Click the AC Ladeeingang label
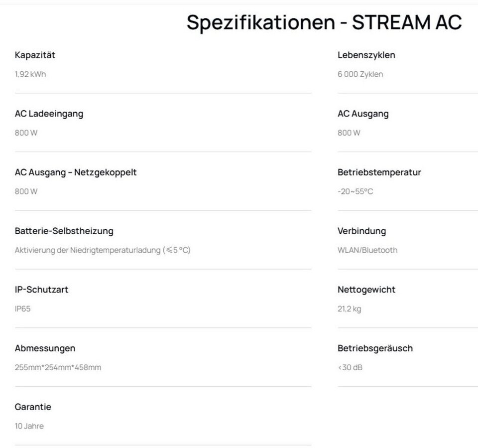 pyautogui.click(x=49, y=114)
